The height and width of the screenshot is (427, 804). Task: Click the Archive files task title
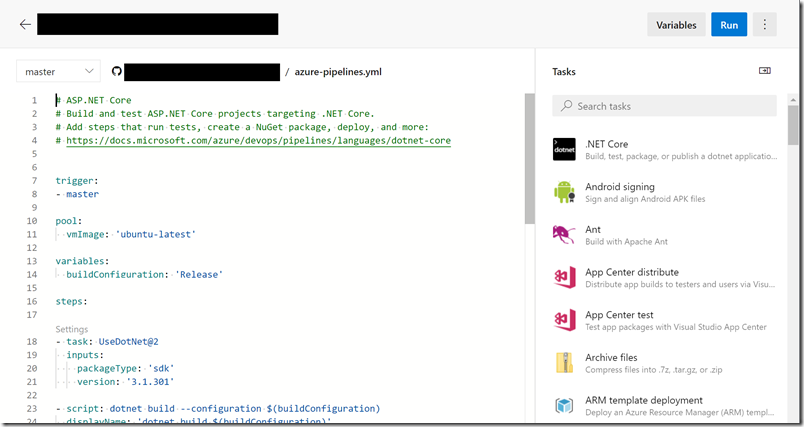pos(611,357)
